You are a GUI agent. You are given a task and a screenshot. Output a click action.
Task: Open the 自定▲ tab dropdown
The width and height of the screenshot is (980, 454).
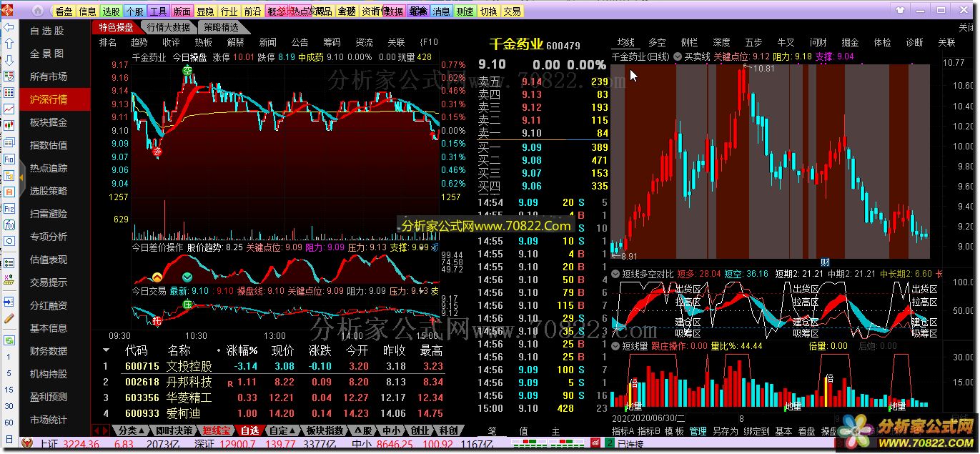pos(282,430)
